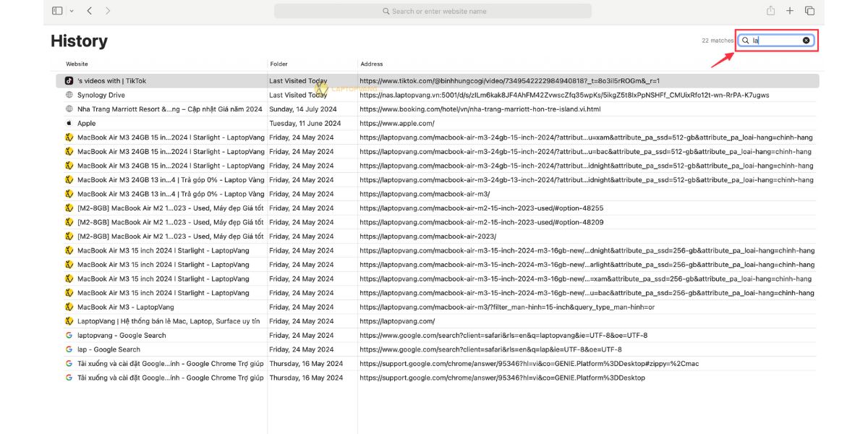Click the address ending #option-48209
This screenshot has width=868, height=434.
[481, 222]
